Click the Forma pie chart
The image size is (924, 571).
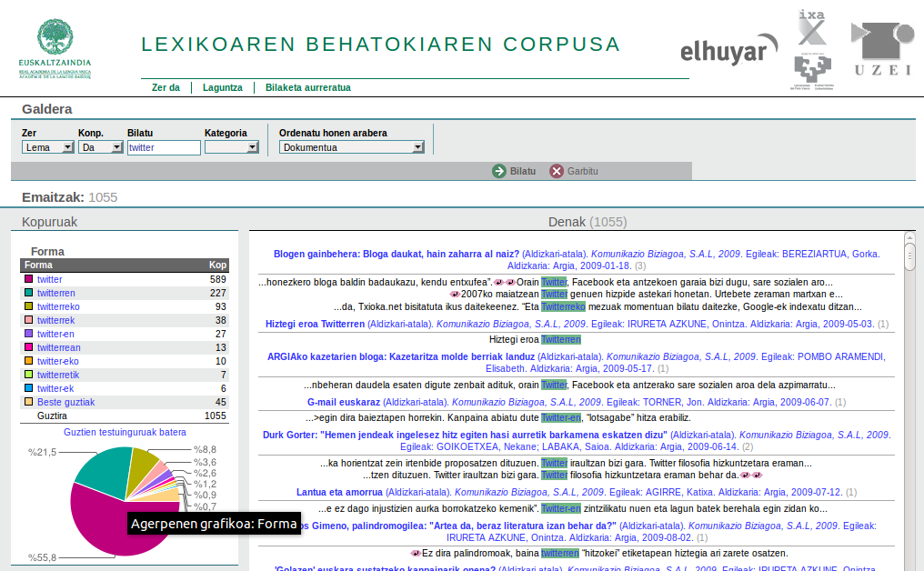pos(125,501)
